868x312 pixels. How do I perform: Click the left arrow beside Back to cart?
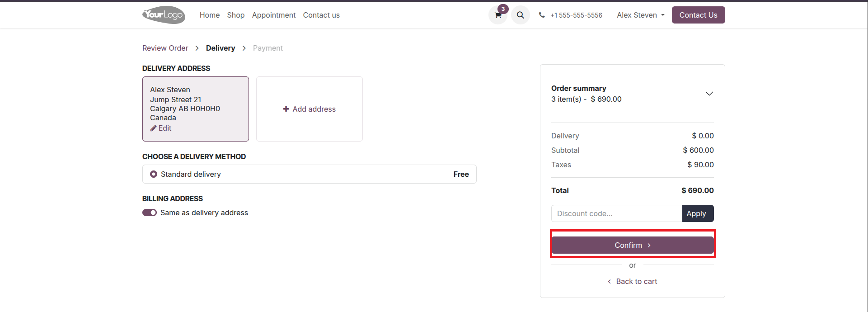tap(610, 282)
